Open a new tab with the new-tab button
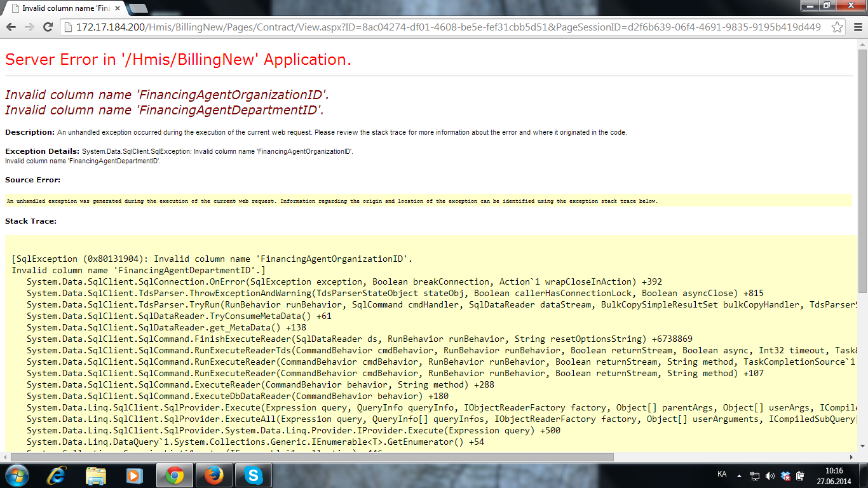The height and width of the screenshot is (488, 868). [x=138, y=8]
